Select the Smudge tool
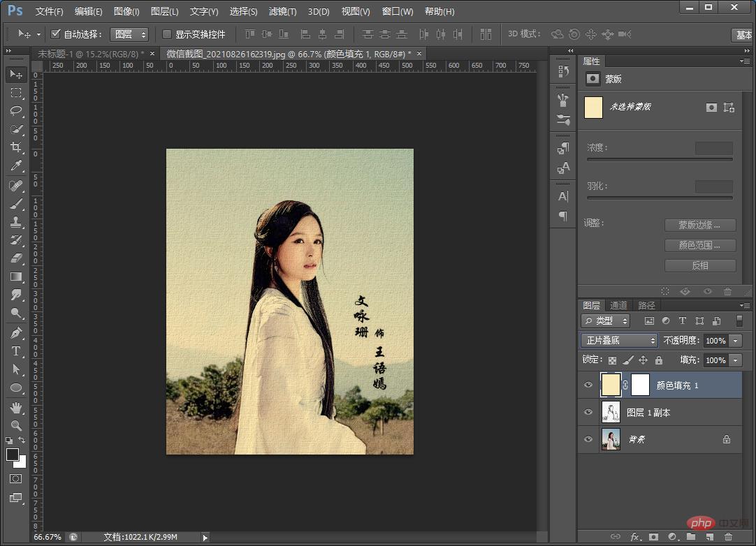Viewport: 756px width, 546px height. [x=16, y=295]
